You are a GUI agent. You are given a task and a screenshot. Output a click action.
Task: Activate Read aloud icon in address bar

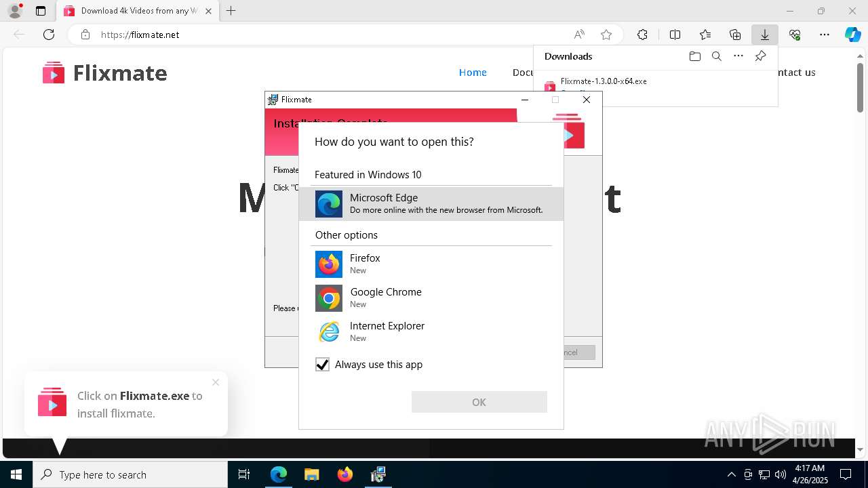tap(579, 35)
